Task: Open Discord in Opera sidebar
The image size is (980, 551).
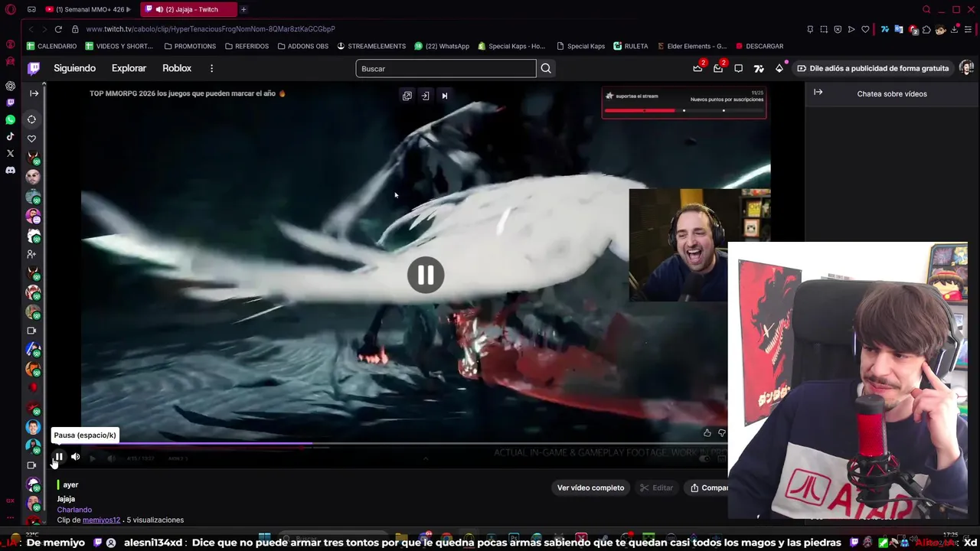Action: [10, 170]
